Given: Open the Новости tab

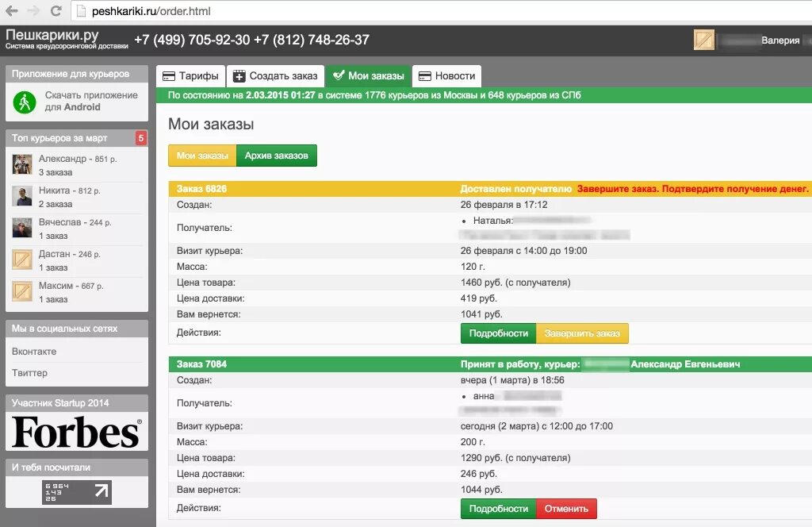Looking at the screenshot, I should [x=447, y=75].
